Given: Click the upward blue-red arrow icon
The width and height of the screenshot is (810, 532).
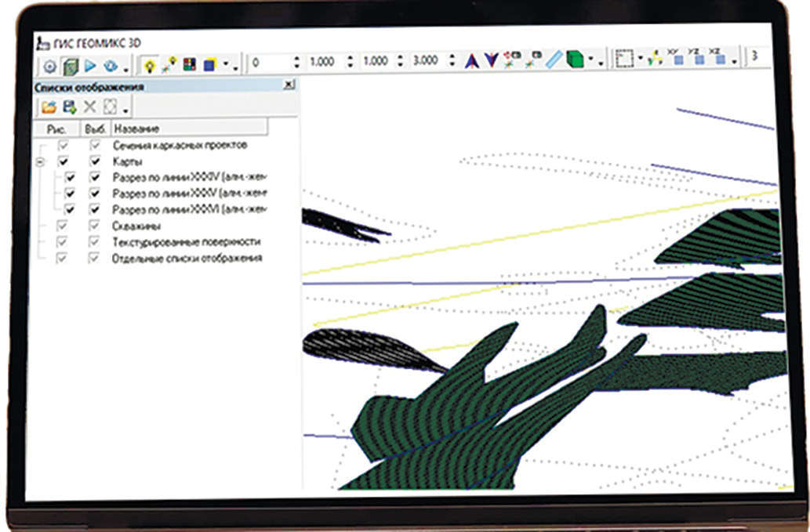Looking at the screenshot, I should point(471,61).
